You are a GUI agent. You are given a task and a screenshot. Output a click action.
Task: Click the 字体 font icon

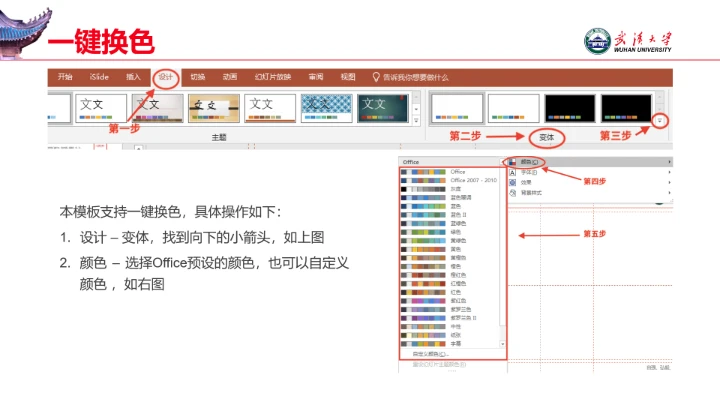[x=512, y=173]
